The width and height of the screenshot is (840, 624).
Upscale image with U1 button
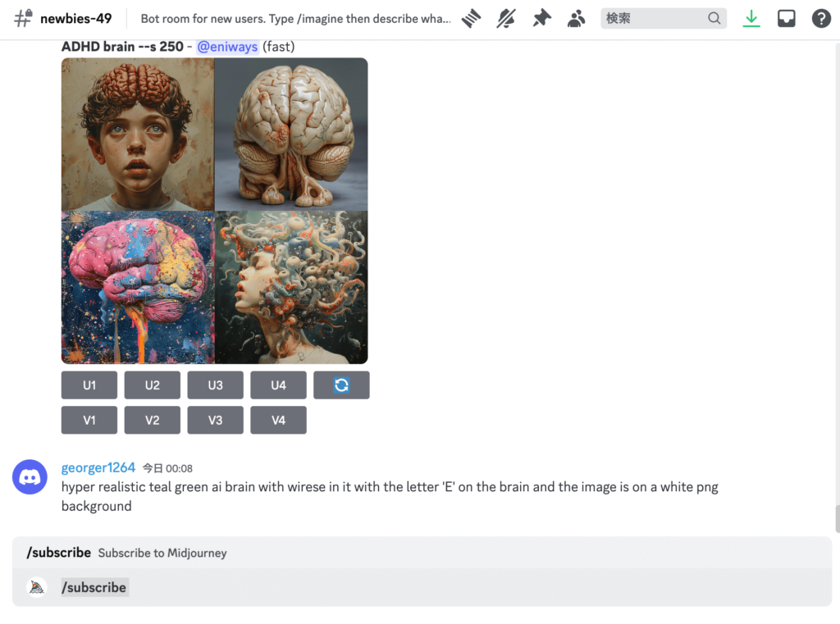89,385
